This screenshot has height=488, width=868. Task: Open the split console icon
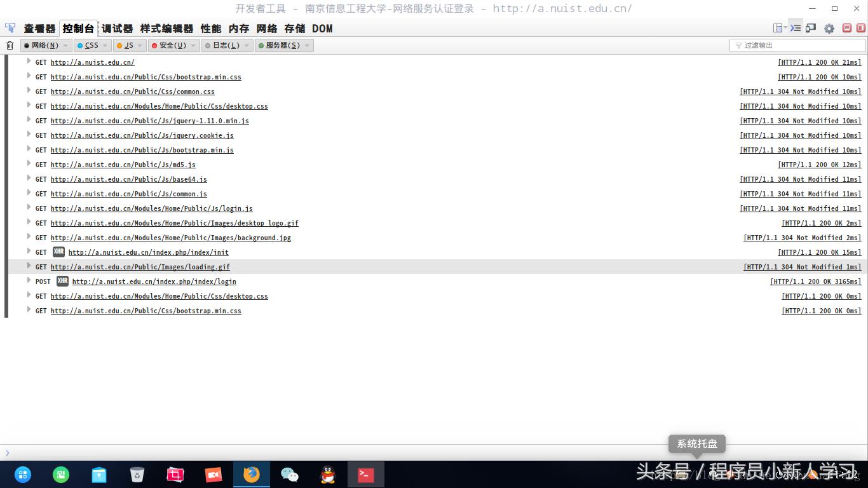click(794, 28)
